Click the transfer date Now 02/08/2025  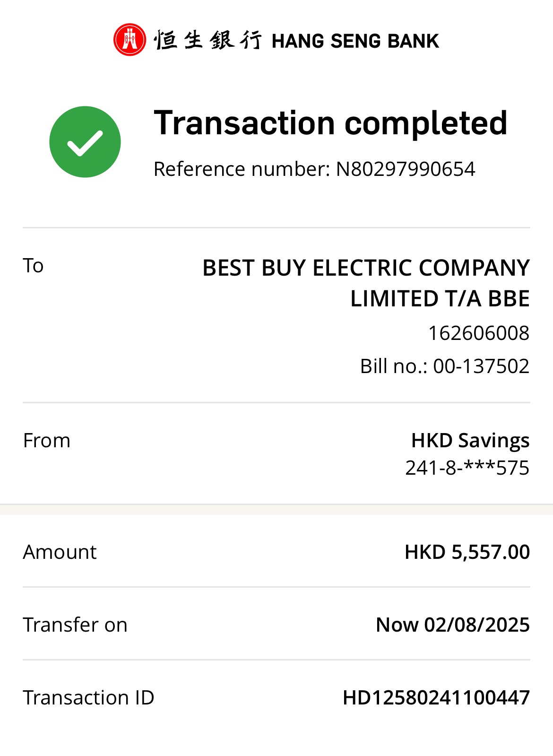452,625
